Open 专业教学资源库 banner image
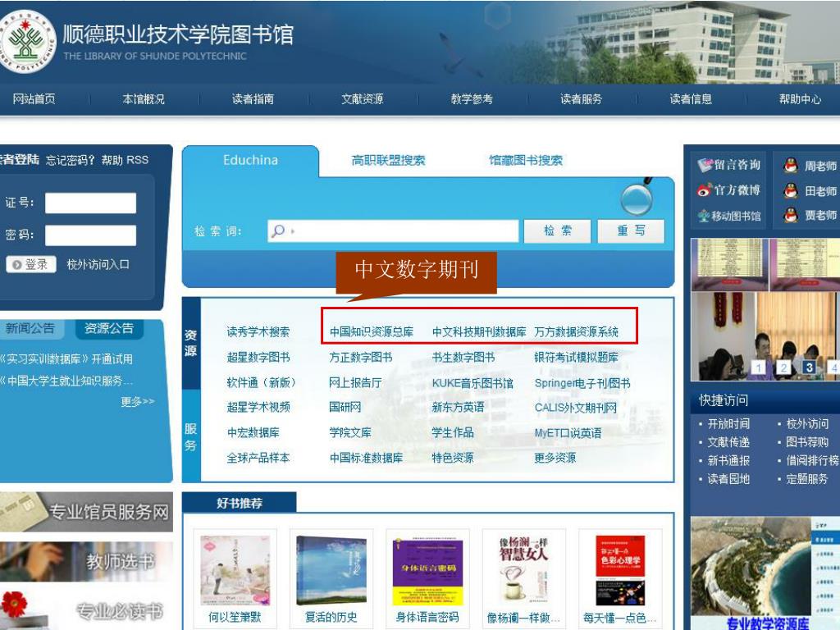840x630 pixels. coord(765,573)
